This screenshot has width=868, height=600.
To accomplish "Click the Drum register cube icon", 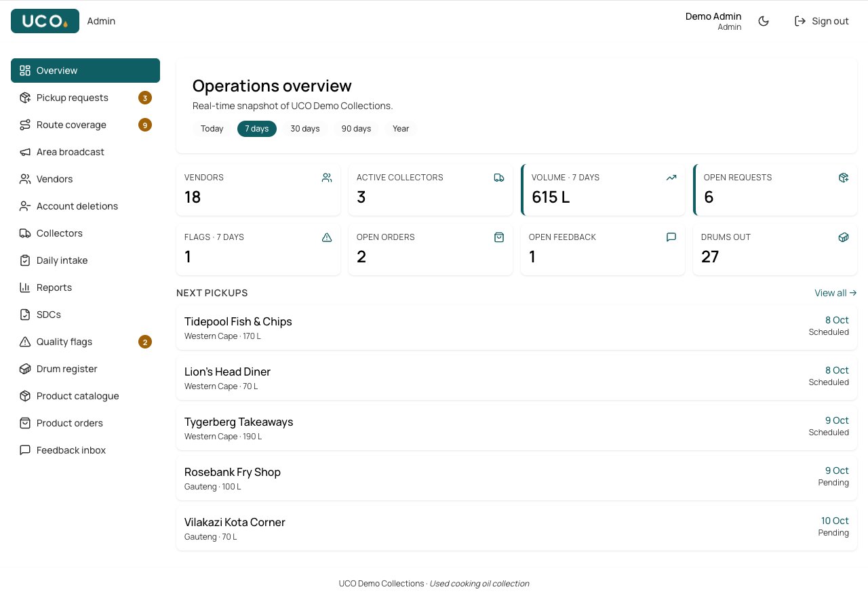I will [25, 369].
